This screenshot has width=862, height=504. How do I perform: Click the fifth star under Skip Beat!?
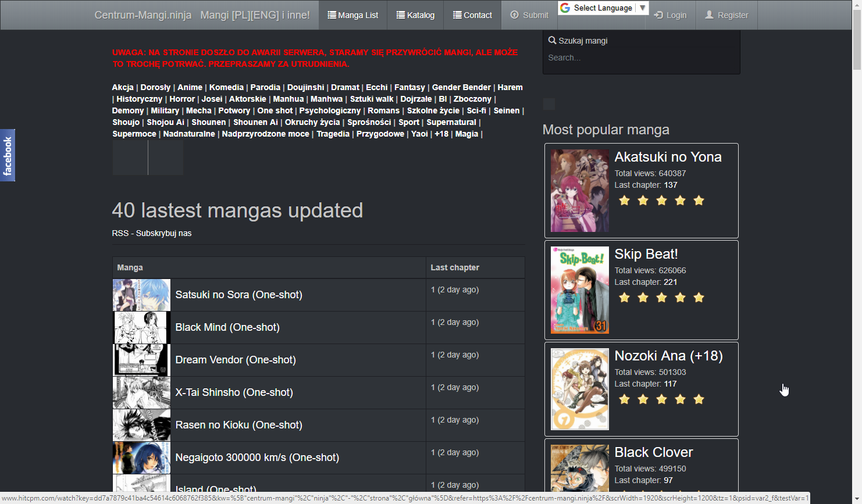699,298
